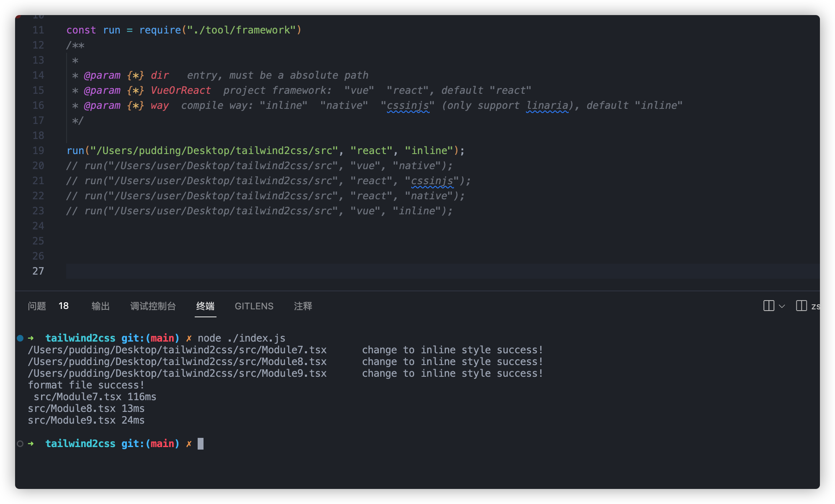835x504 pixels.
Task: Click the src/Module9.tsx 24ms path in terminal
Action: tap(71, 420)
